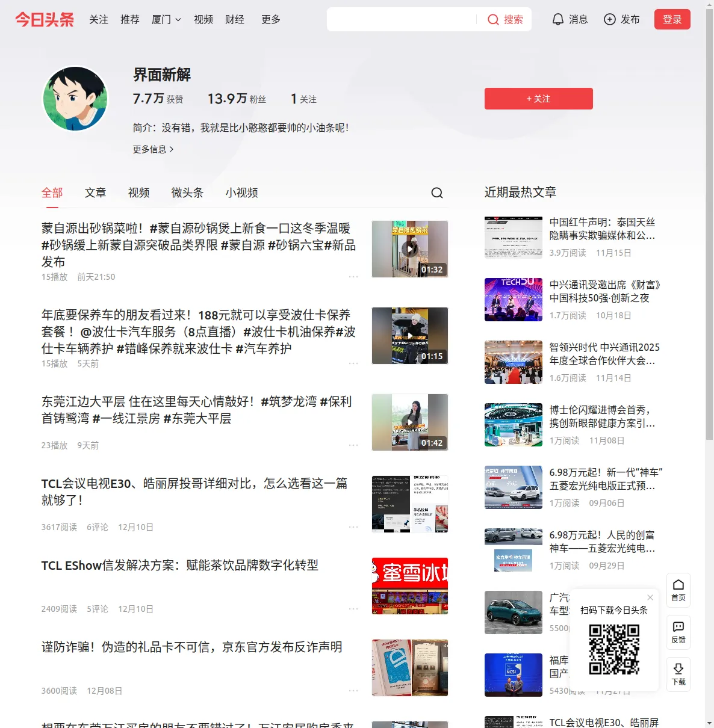Open notifications bell 消息
Screen dimensions: 714x728
570,19
